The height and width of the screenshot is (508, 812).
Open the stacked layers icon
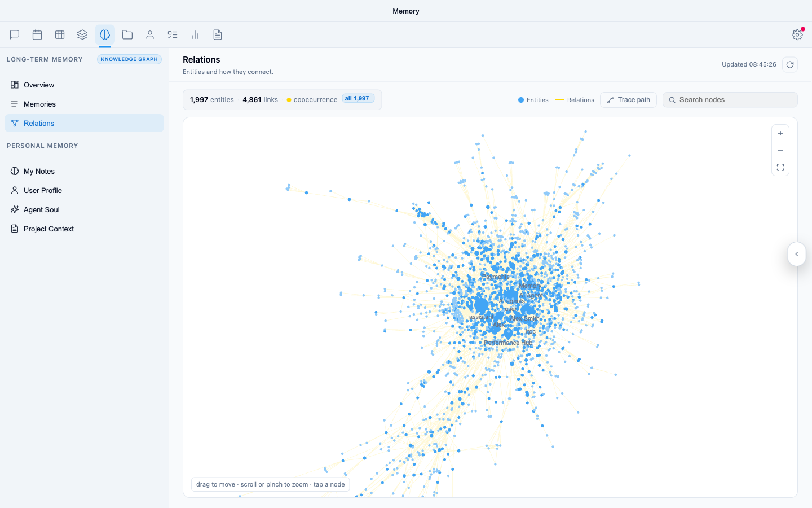pyautogui.click(x=82, y=35)
